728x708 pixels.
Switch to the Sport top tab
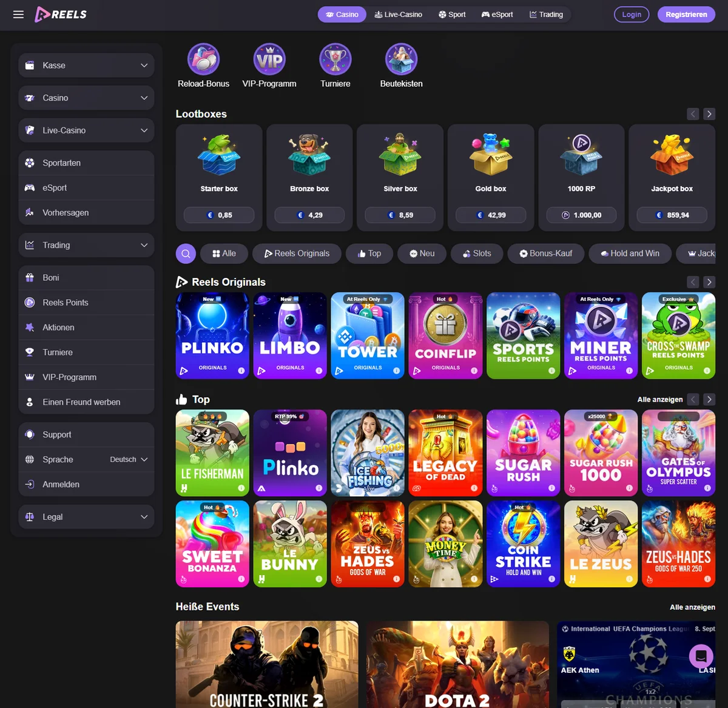pyautogui.click(x=452, y=15)
